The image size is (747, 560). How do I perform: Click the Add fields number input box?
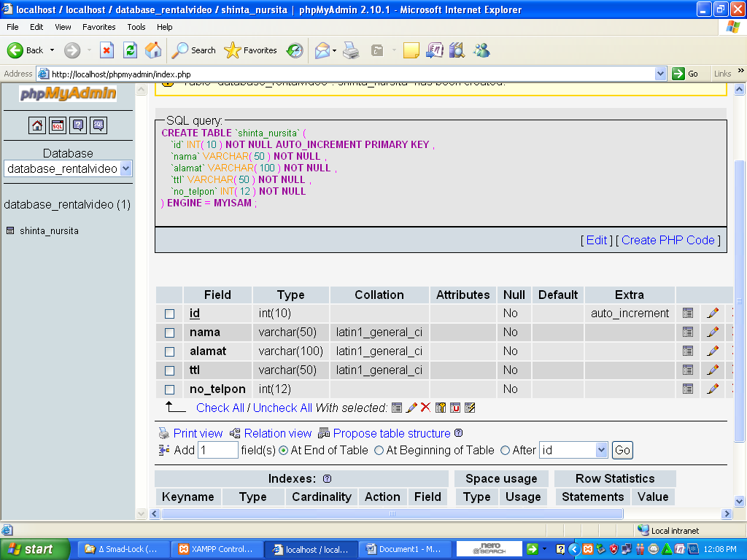[x=218, y=451]
